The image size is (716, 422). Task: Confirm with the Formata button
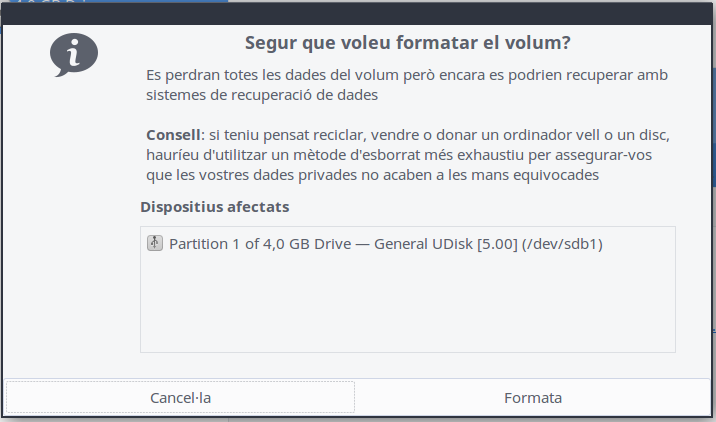(532, 397)
